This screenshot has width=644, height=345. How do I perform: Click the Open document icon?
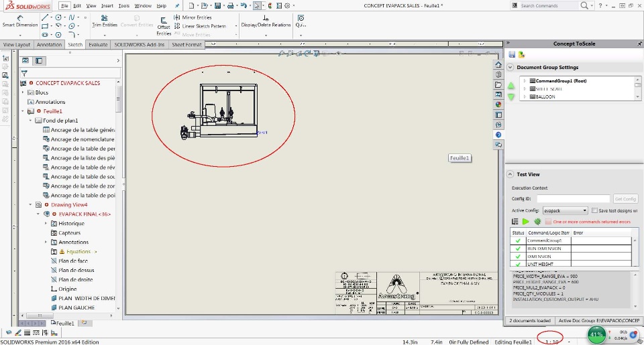pos(204,6)
